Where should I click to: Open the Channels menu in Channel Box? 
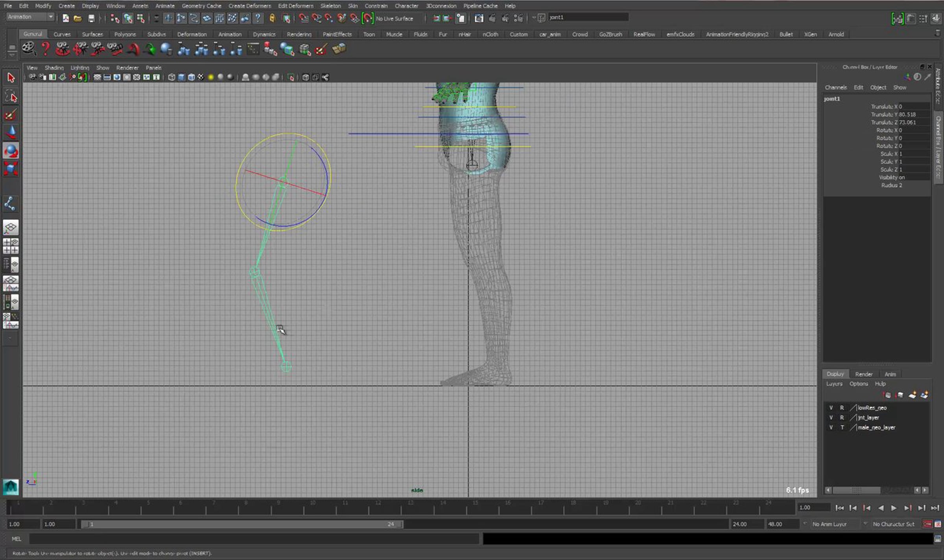point(835,88)
